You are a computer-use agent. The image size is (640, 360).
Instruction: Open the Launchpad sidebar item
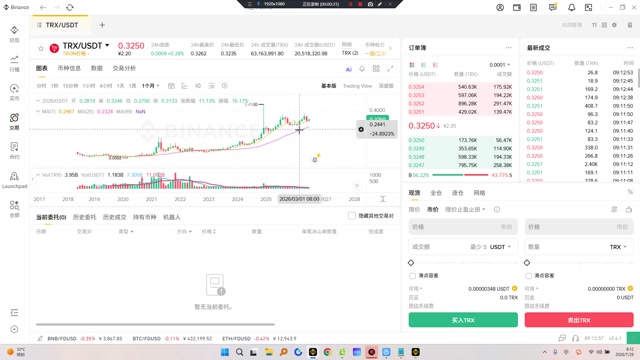pyautogui.click(x=14, y=180)
